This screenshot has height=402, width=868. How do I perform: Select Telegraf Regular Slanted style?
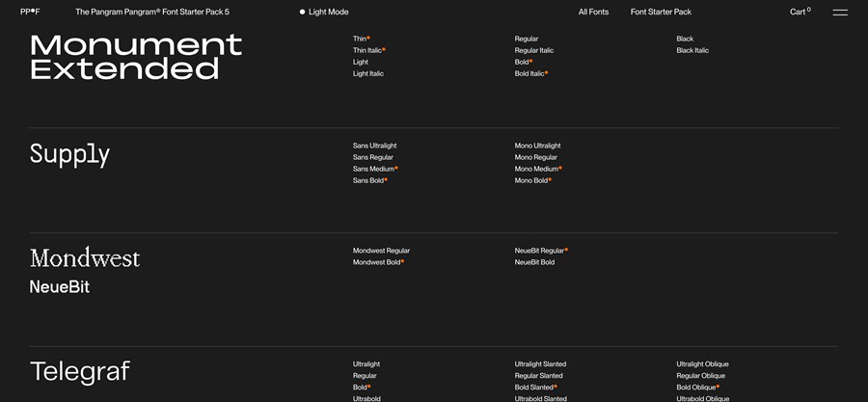tap(538, 376)
